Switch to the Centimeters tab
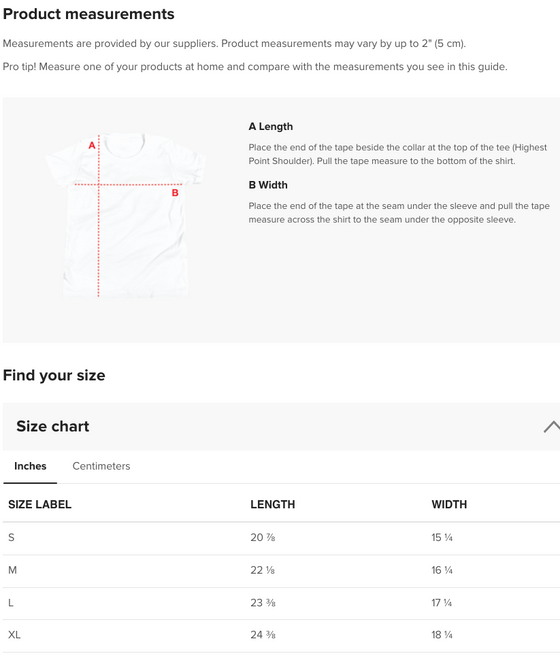 (x=101, y=466)
